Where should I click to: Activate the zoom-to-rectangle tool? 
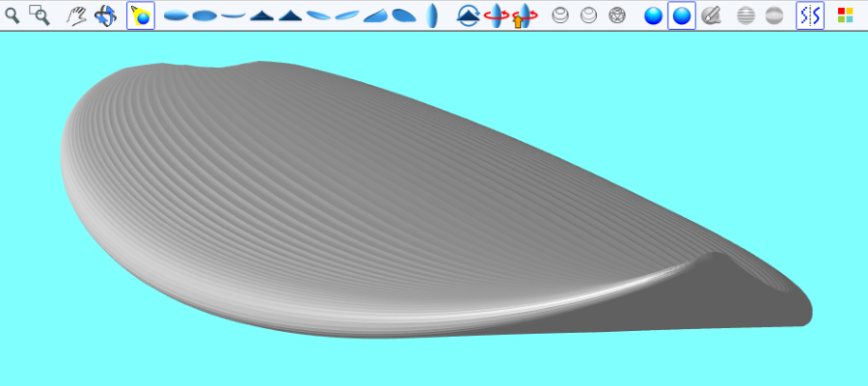pyautogui.click(x=40, y=15)
